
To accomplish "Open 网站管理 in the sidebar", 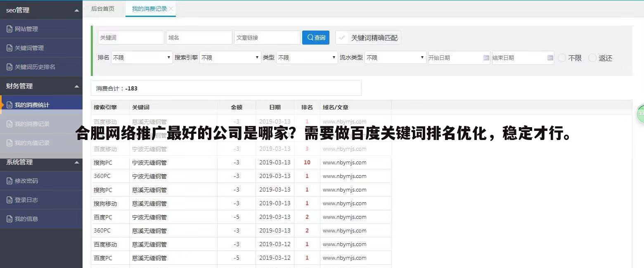I will [41, 29].
